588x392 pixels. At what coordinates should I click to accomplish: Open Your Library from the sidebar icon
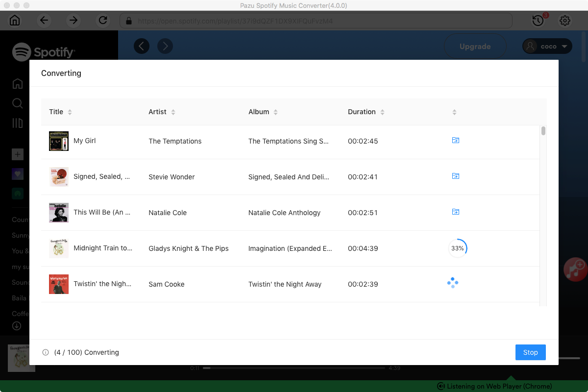click(17, 123)
